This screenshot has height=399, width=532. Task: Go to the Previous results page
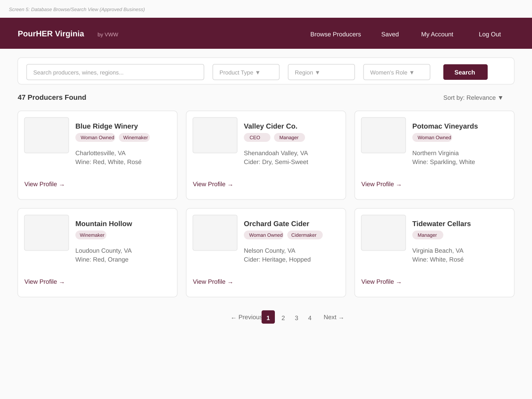click(x=246, y=317)
